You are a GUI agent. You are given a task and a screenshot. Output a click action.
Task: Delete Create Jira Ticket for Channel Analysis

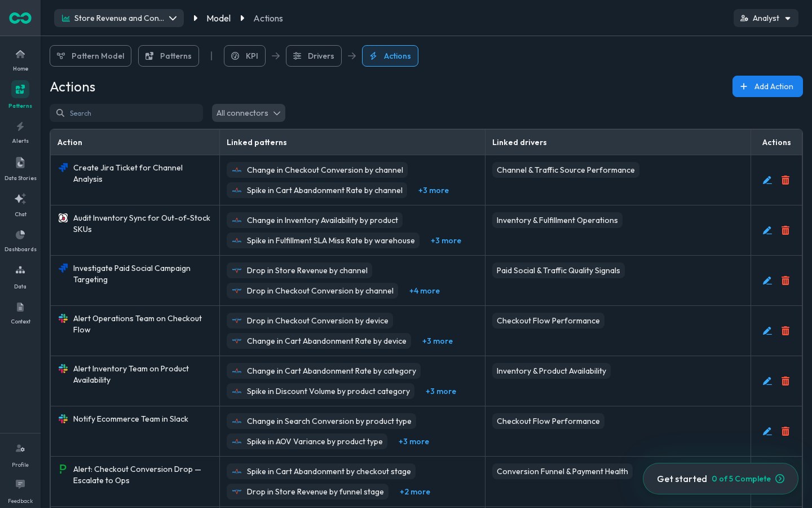point(785,180)
